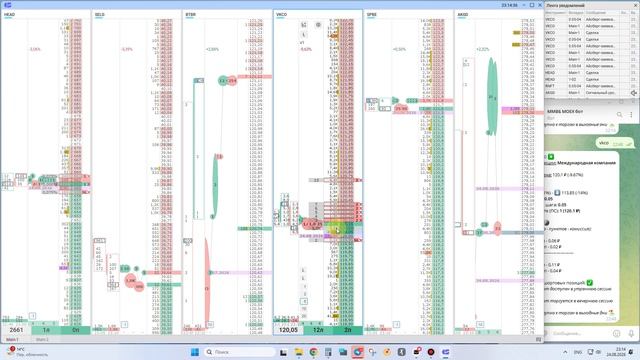Click the VKCO price field 120,05
Viewport: 640px width, 360px height.
[288, 330]
